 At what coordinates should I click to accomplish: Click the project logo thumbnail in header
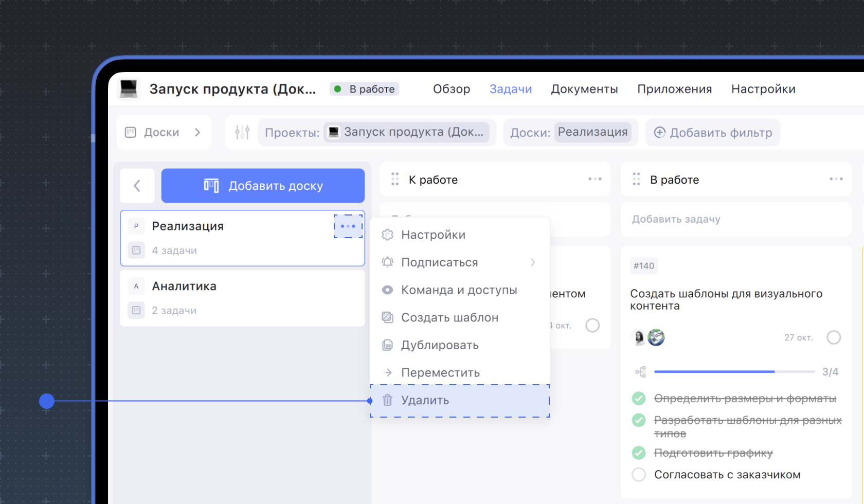pyautogui.click(x=129, y=88)
